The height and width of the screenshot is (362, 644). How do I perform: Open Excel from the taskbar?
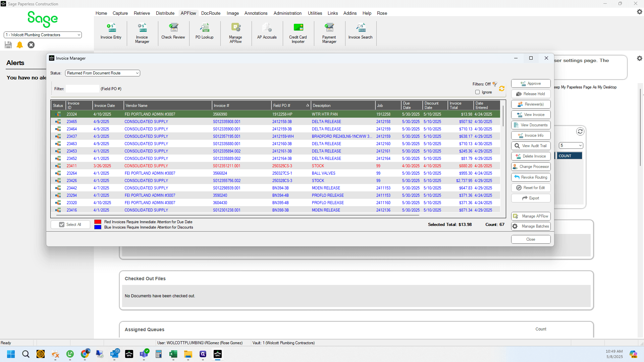pos(173,354)
